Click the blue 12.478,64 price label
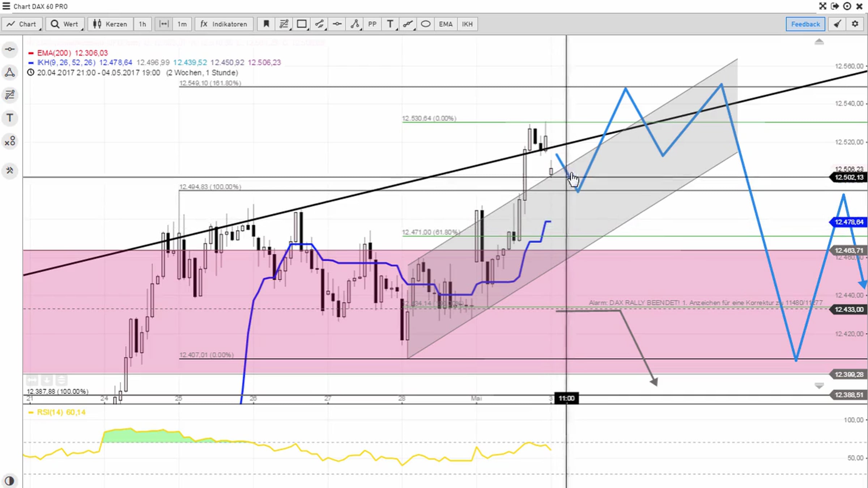This screenshot has height=488, width=868. [x=848, y=222]
